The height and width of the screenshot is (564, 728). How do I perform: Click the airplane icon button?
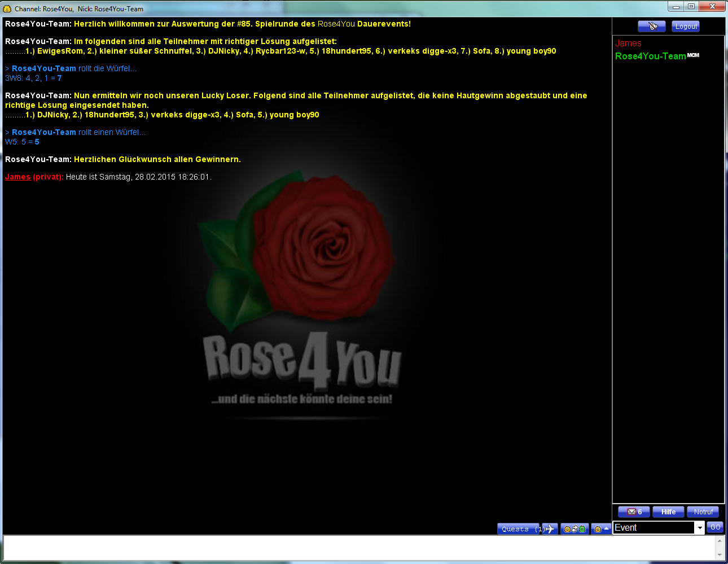[550, 529]
